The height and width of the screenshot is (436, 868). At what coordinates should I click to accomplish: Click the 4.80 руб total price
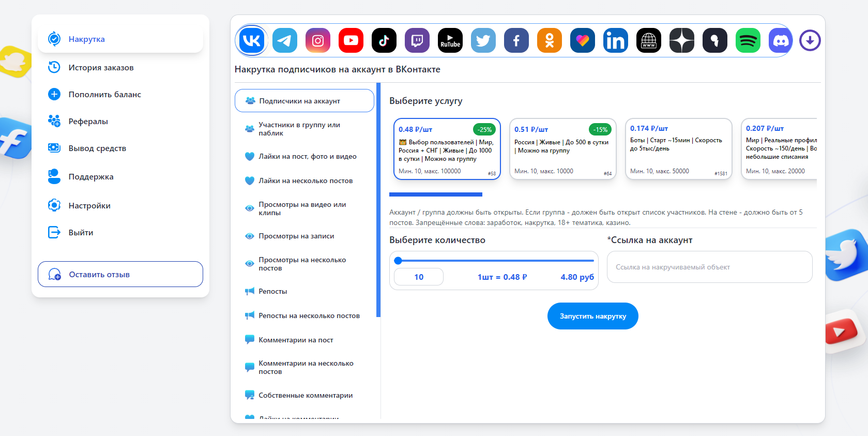tap(577, 277)
